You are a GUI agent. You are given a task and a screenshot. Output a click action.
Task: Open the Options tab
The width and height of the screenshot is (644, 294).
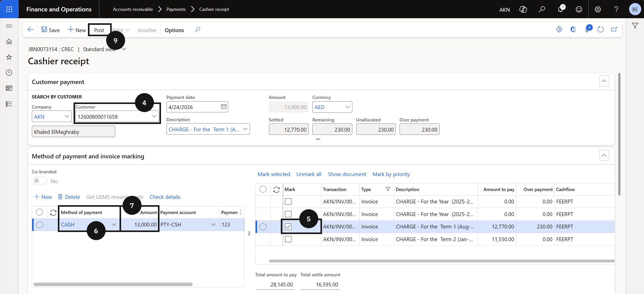[174, 30]
